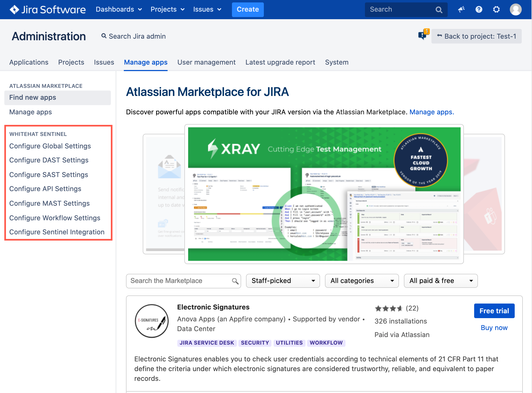The width and height of the screenshot is (532, 393).
Task: Click the Marketplace search magnifier icon
Action: coord(235,281)
